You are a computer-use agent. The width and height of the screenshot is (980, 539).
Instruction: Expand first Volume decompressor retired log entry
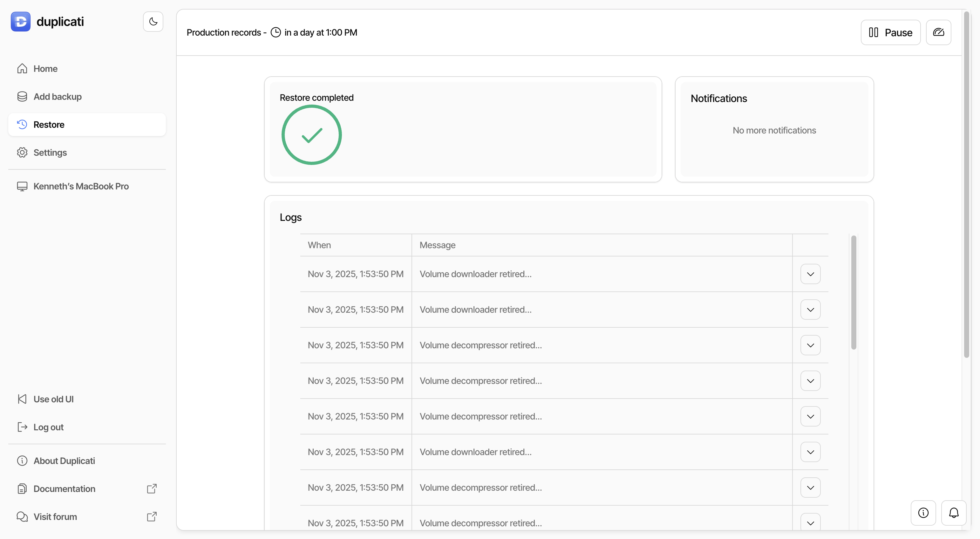coord(810,345)
